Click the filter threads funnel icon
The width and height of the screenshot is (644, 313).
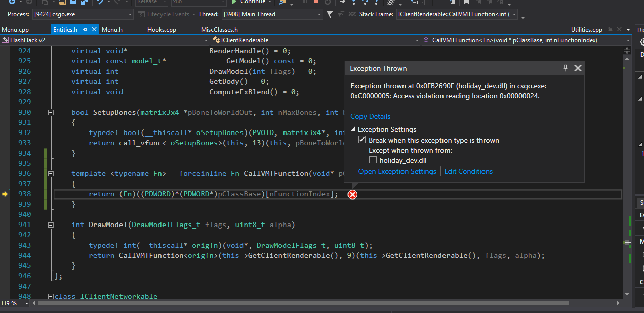point(330,14)
